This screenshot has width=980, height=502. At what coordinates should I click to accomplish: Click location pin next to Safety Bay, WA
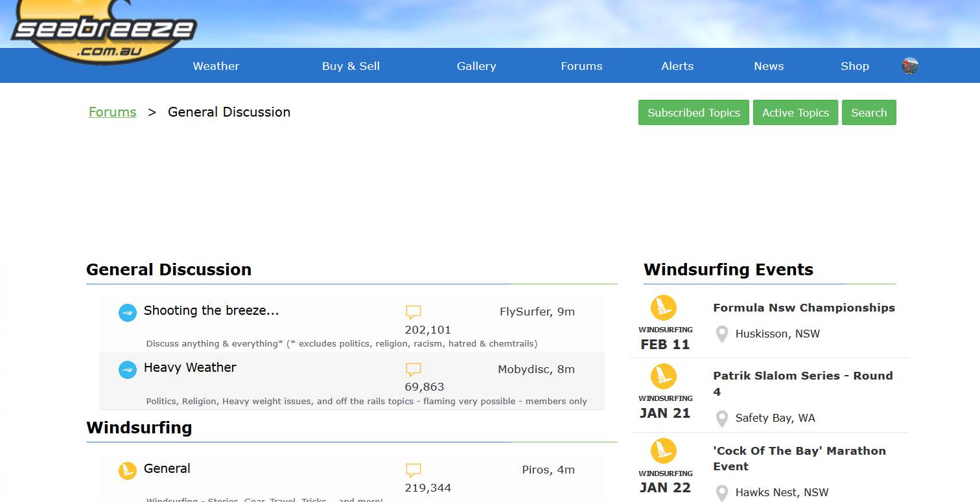coord(721,419)
